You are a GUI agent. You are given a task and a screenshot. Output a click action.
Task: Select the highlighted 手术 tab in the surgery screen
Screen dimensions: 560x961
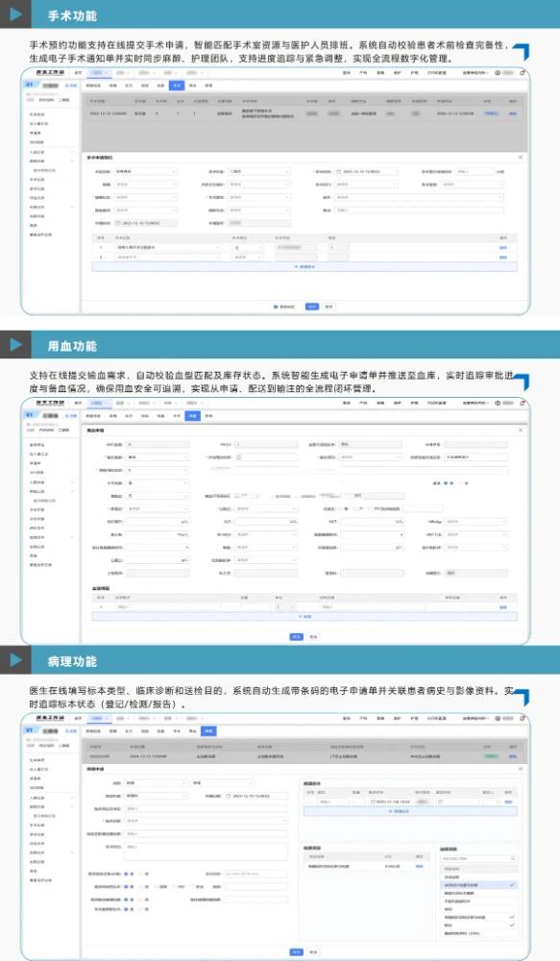click(x=177, y=86)
